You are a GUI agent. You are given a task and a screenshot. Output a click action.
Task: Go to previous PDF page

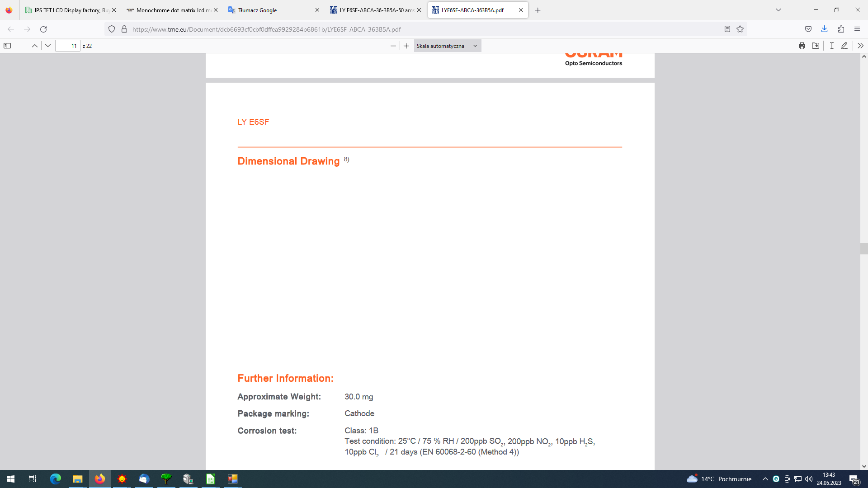click(34, 46)
